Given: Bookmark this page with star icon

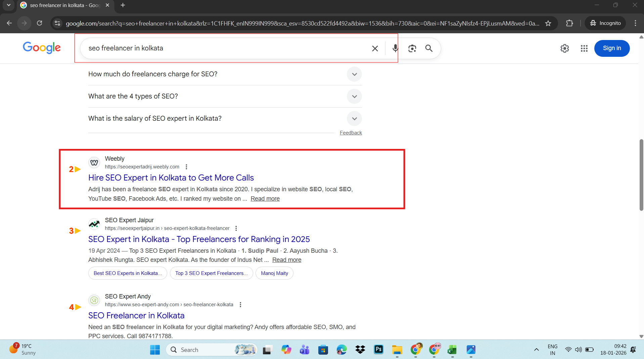Looking at the screenshot, I should [548, 23].
